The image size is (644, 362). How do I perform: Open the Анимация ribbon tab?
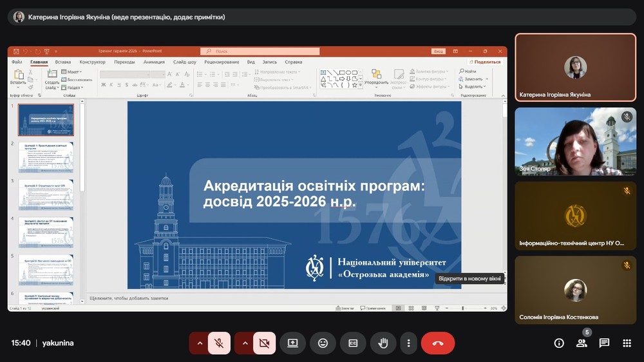pyautogui.click(x=154, y=62)
